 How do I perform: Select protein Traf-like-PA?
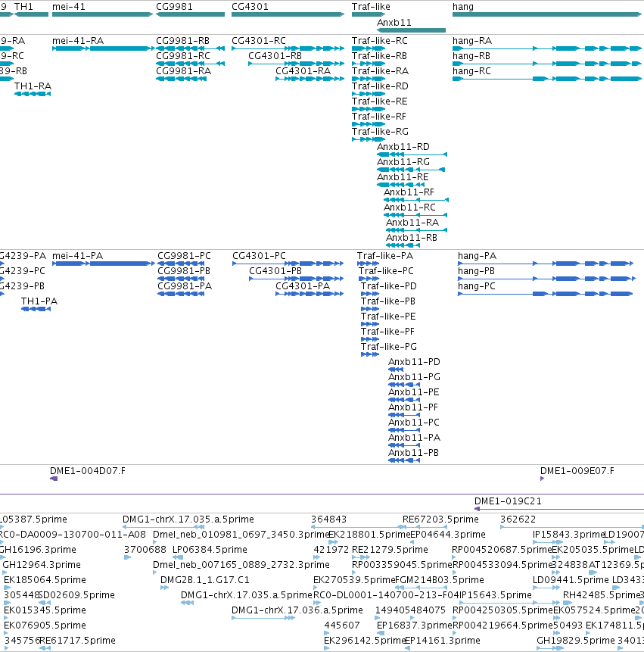click(x=368, y=264)
